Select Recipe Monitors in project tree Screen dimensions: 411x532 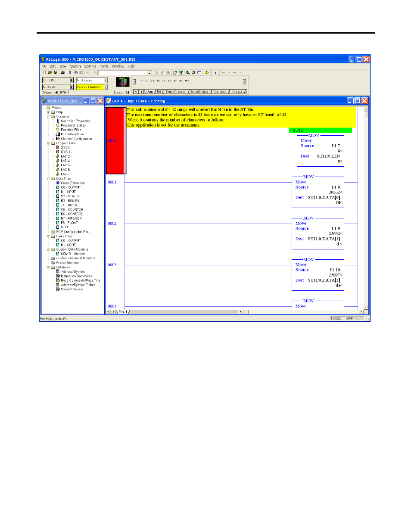pos(68,263)
